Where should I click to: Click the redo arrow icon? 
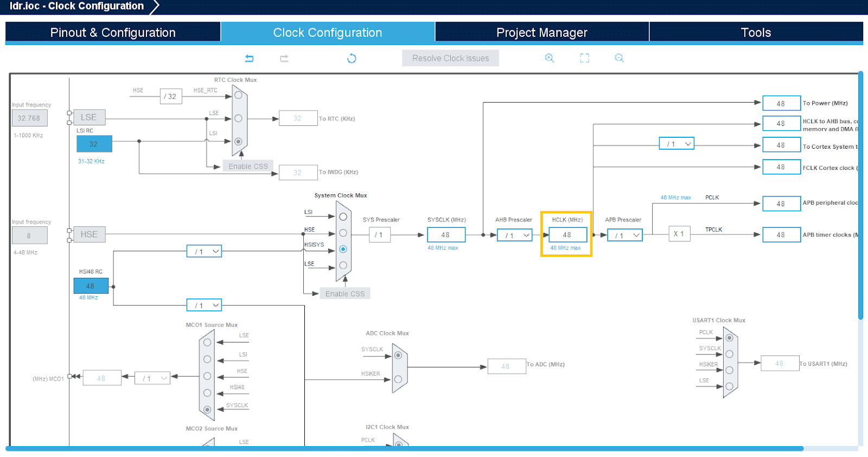284,59
